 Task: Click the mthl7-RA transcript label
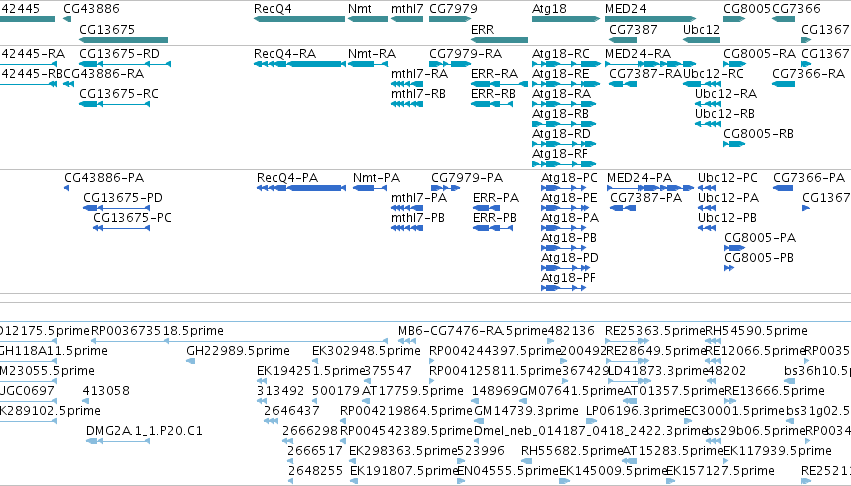[x=420, y=74]
